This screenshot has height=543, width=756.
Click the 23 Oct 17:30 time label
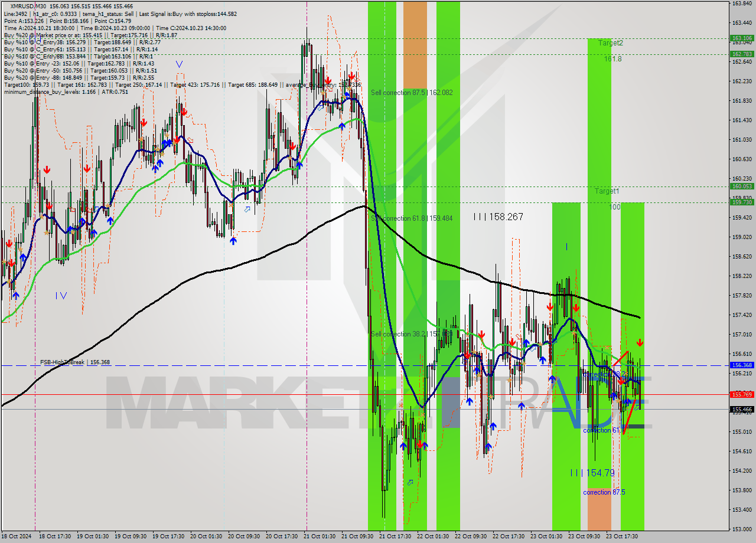622,537
